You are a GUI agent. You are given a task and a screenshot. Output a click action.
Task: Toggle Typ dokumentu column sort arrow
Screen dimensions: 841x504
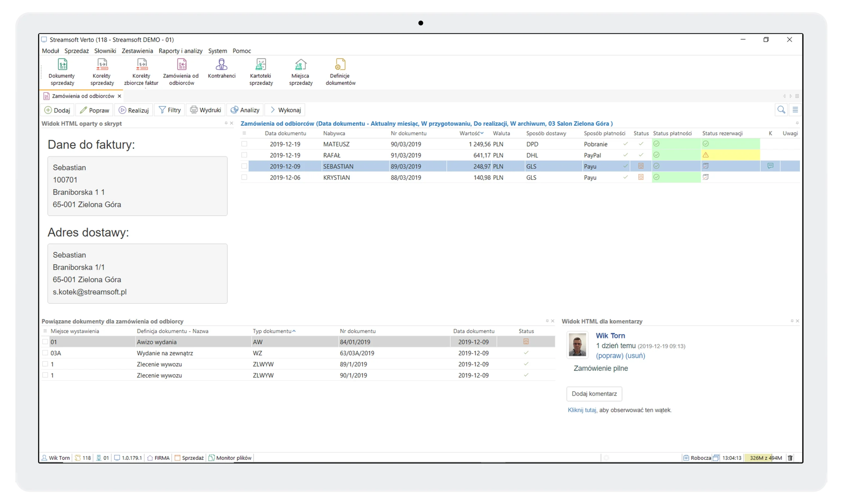coord(294,331)
